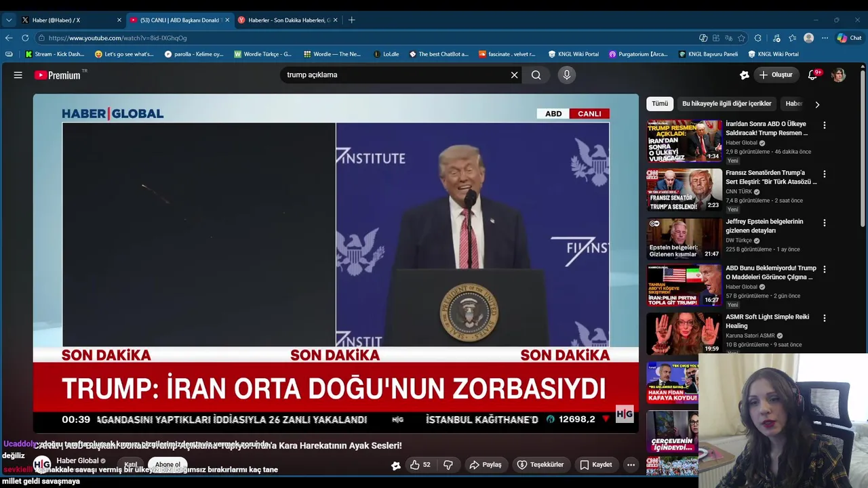The height and width of the screenshot is (488, 868).
Task: Select Bu hikayeyle ilgili diğer içerikler chip
Action: 726,104
